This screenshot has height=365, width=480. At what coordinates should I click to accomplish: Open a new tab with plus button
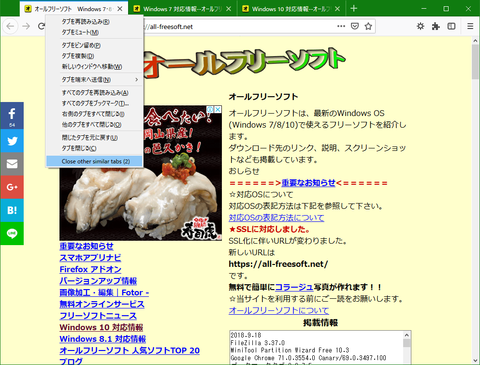pos(354,9)
